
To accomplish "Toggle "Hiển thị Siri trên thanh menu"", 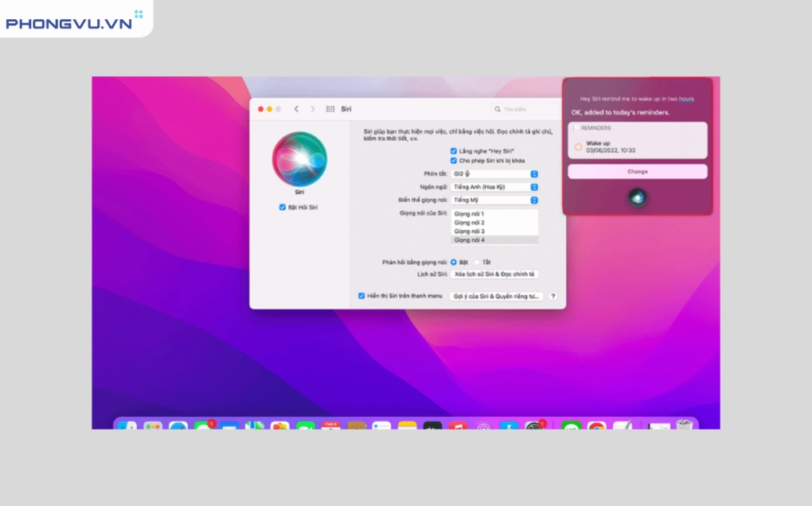I will click(361, 295).
